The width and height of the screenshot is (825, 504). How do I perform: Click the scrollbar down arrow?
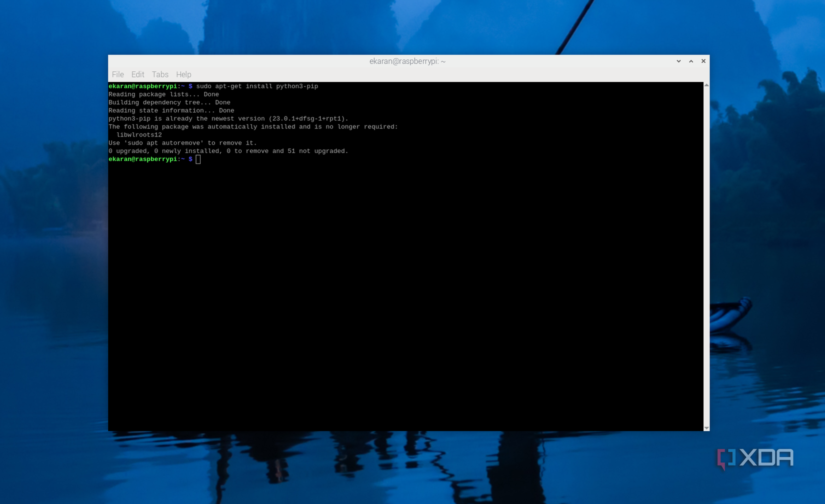point(705,428)
